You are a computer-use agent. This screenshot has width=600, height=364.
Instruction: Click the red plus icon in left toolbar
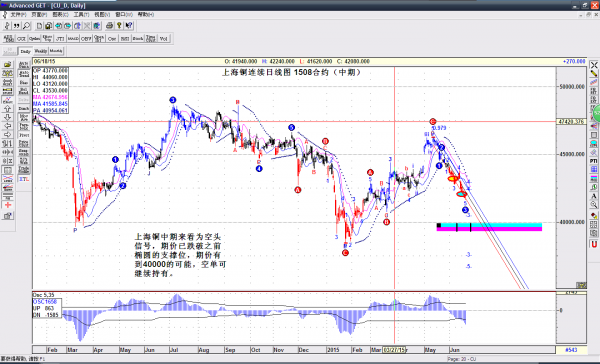tap(8, 205)
